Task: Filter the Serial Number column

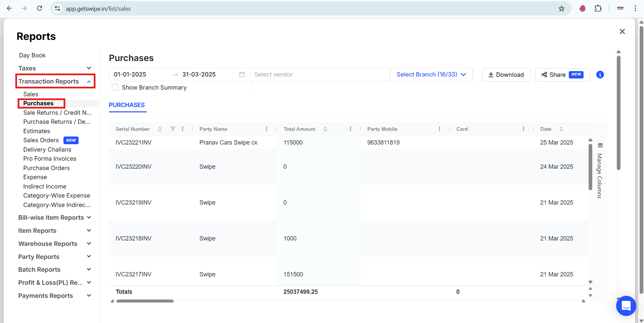Action: point(173,129)
